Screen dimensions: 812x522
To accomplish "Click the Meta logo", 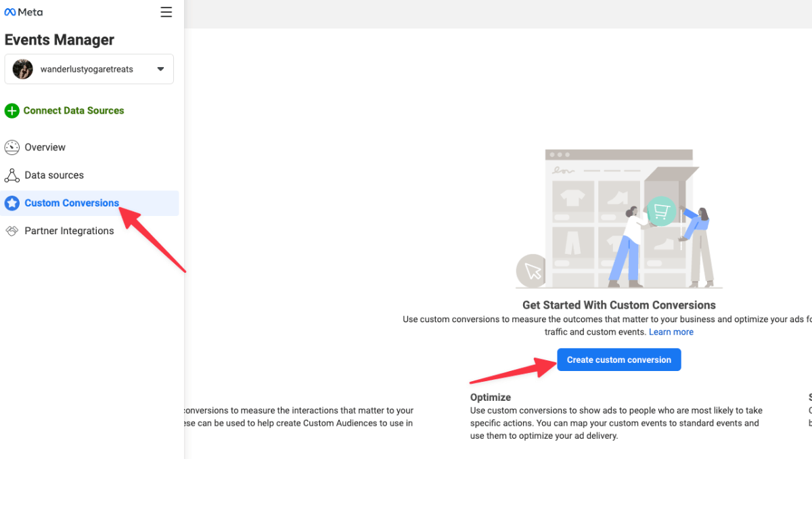I will (23, 12).
